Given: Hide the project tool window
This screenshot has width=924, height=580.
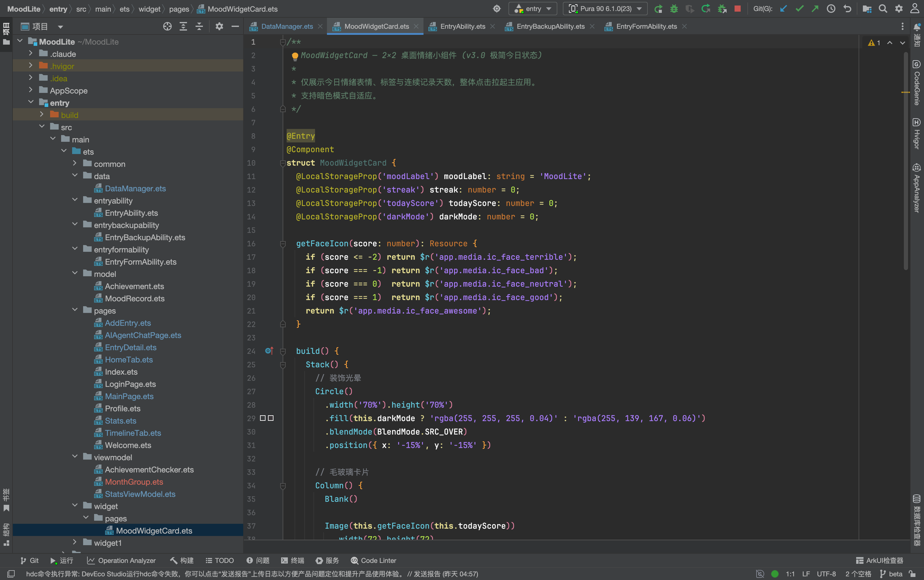Looking at the screenshot, I should click(x=235, y=27).
